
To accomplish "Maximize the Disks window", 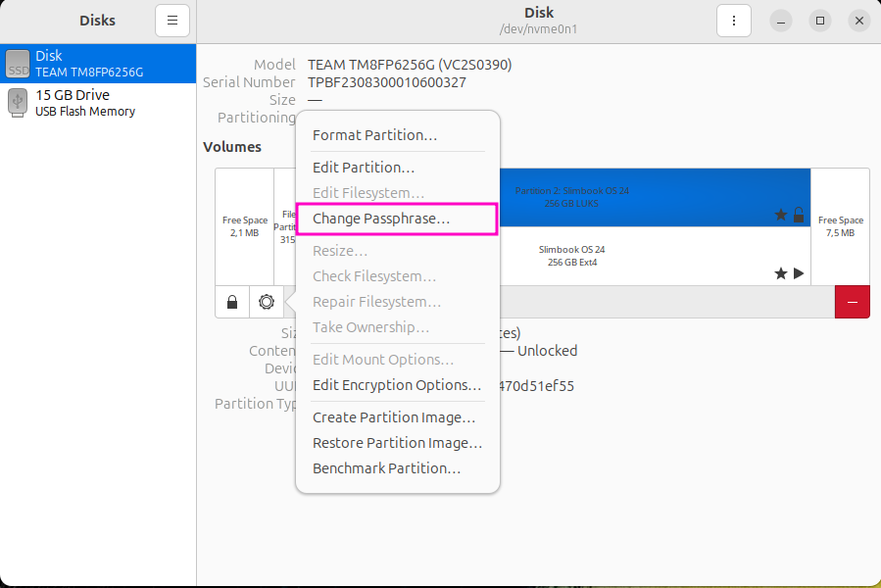I will (820, 21).
